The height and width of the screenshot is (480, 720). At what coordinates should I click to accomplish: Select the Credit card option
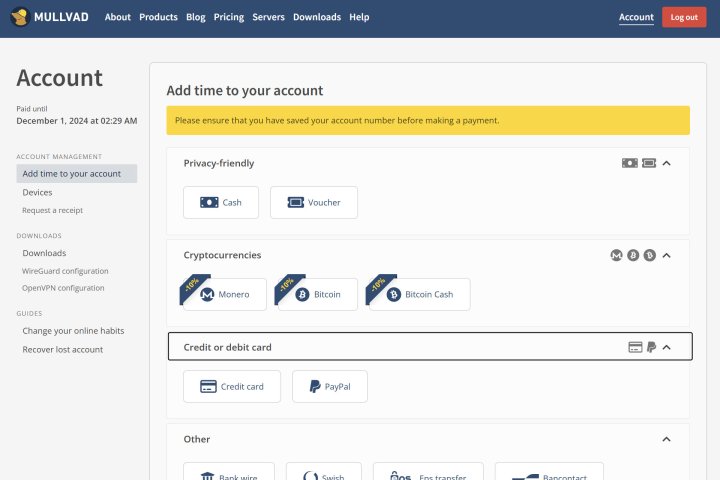pos(232,386)
